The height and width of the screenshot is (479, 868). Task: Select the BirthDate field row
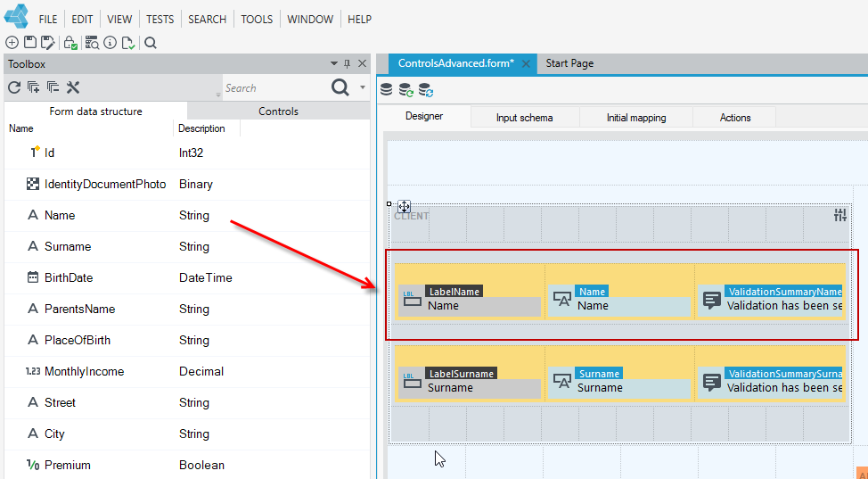[187, 277]
